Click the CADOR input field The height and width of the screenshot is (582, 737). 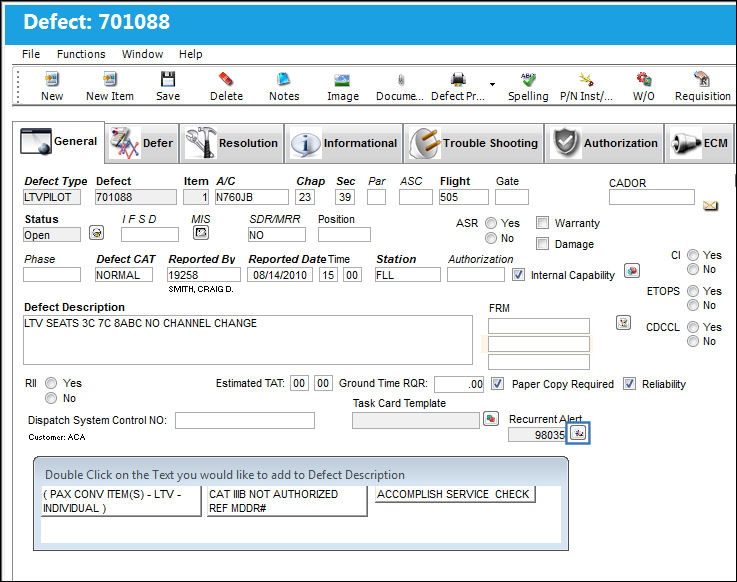651,197
